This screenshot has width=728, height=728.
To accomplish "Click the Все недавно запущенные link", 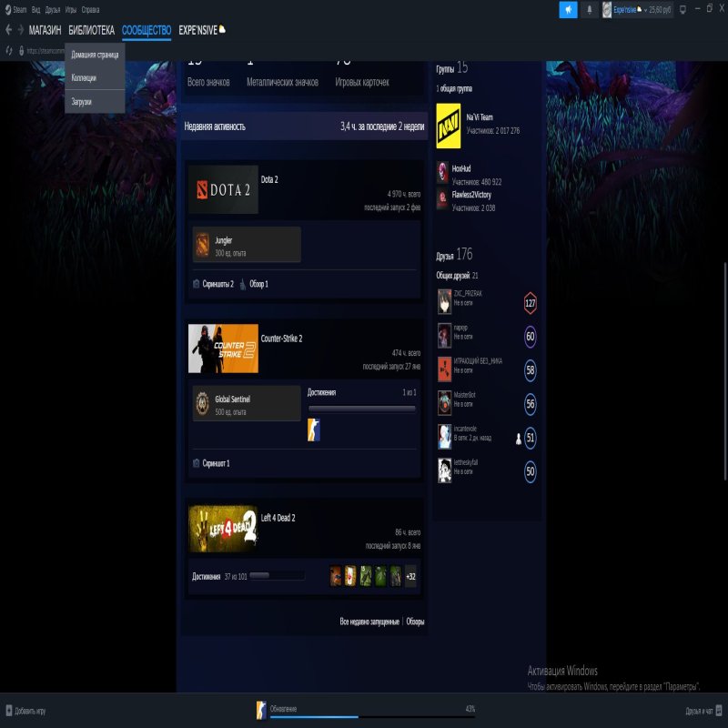I will [x=369, y=622].
